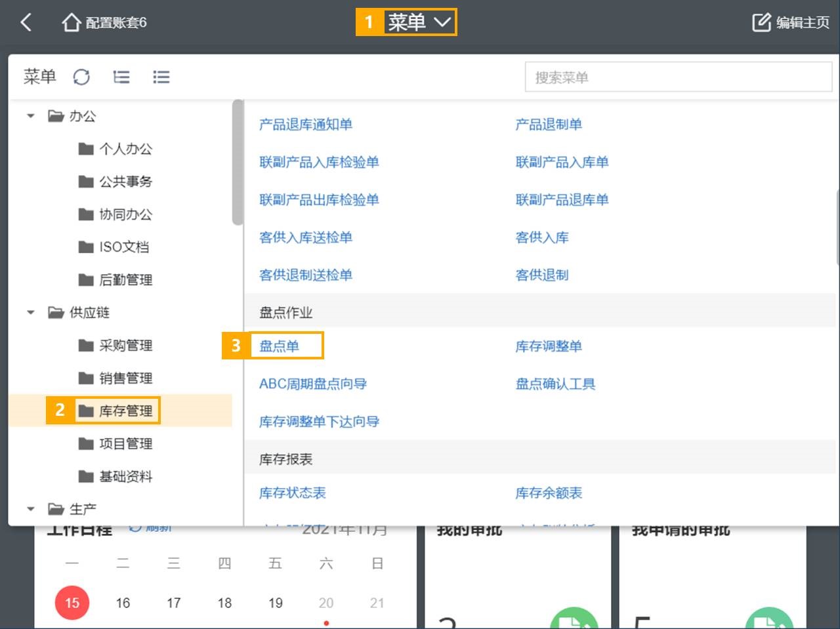Select the 供应链 root folder

[x=79, y=313]
